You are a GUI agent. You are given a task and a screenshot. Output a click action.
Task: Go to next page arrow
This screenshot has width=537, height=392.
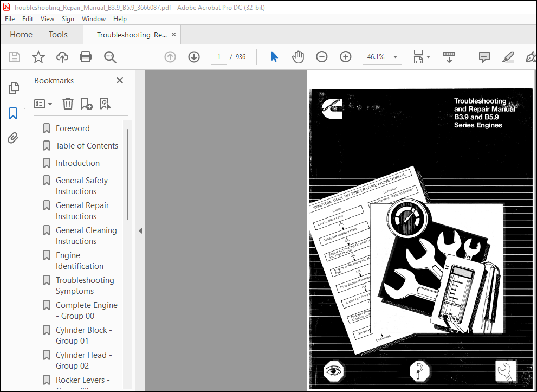(194, 57)
